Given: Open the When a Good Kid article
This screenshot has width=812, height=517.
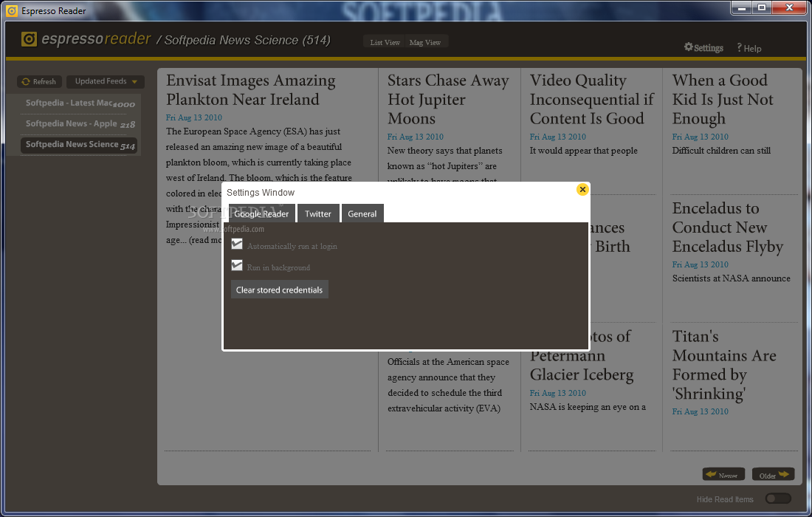Looking at the screenshot, I should tap(723, 99).
